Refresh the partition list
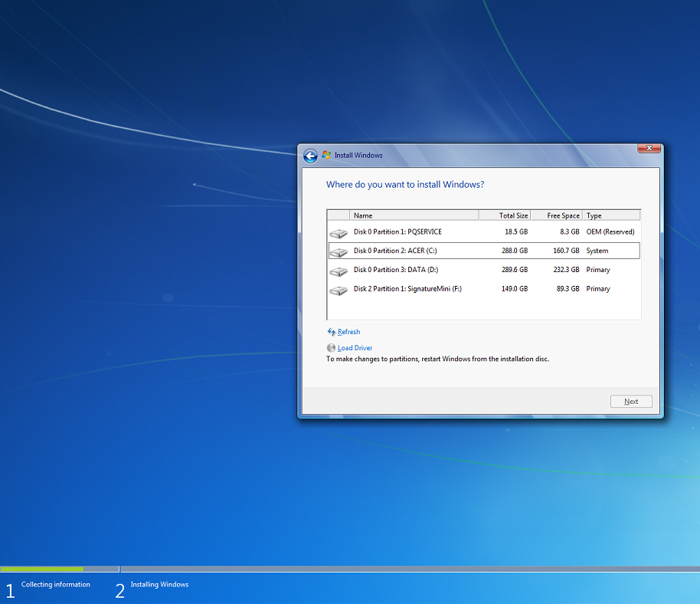700x604 pixels. tap(348, 332)
